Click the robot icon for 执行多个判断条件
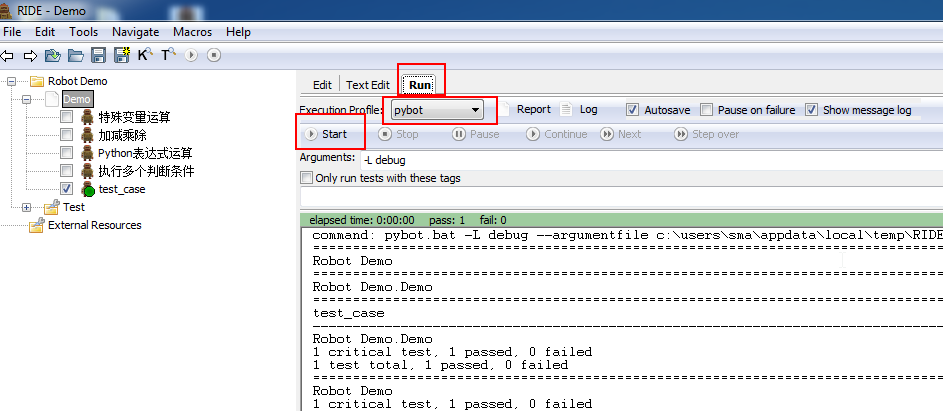 [x=88, y=171]
